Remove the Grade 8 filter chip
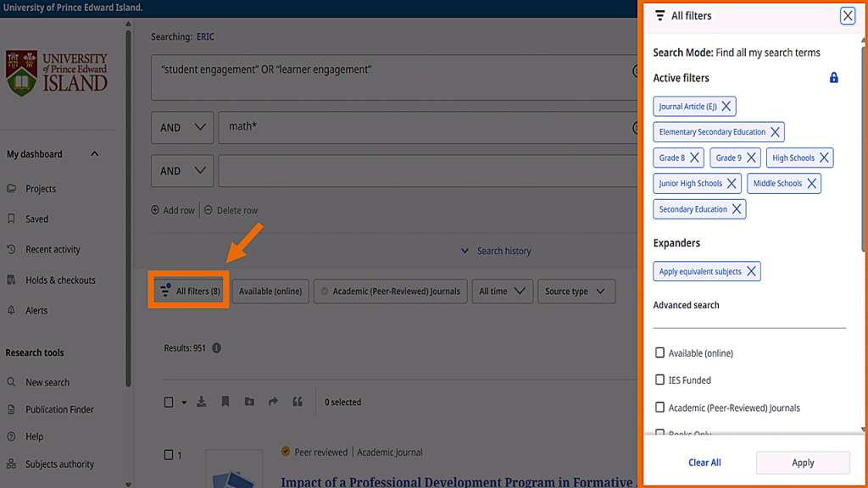 [694, 158]
